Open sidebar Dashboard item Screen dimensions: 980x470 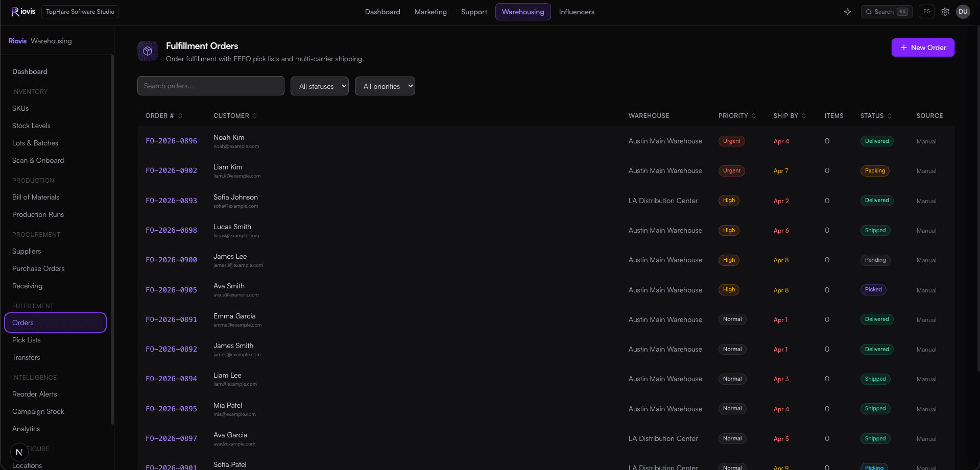[55, 72]
